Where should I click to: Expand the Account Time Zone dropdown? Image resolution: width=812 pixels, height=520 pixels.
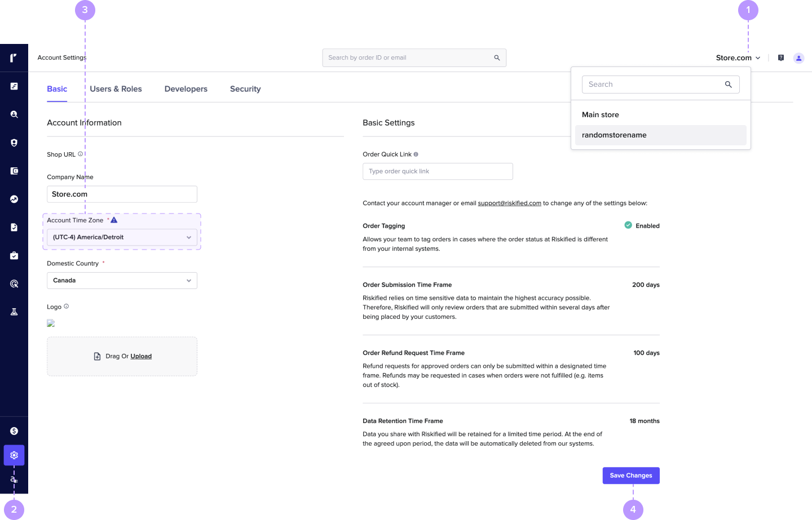122,237
